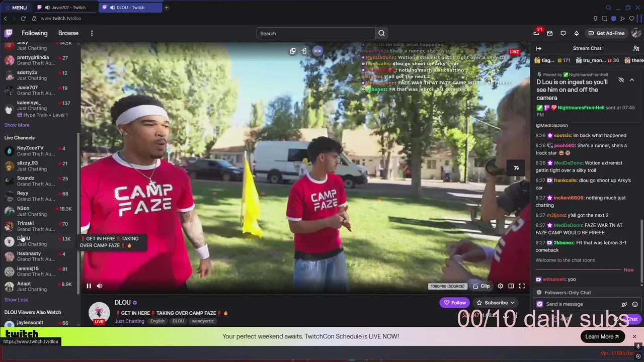Screen dimensions: 644x362
Task: Follow the DLOU channel
Action: [x=454, y=303]
